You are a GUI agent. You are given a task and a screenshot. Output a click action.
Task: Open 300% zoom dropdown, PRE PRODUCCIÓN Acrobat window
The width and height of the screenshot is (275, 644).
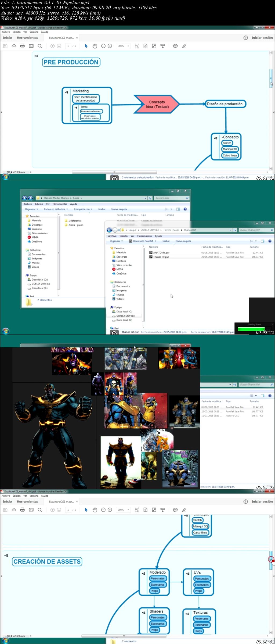128,46
